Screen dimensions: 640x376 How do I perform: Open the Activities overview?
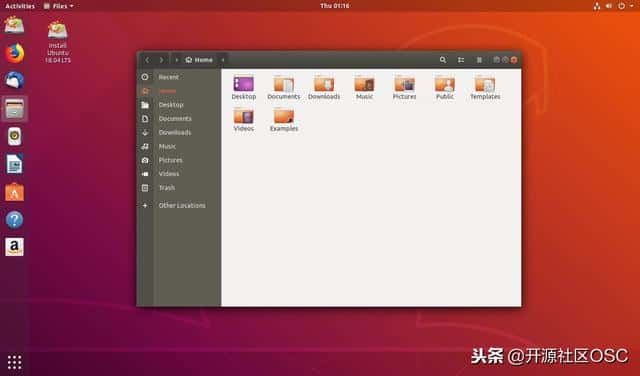point(20,6)
